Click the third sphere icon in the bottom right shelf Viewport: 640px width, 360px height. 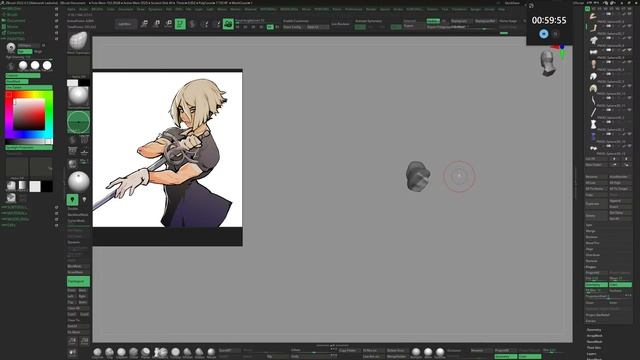[440, 352]
